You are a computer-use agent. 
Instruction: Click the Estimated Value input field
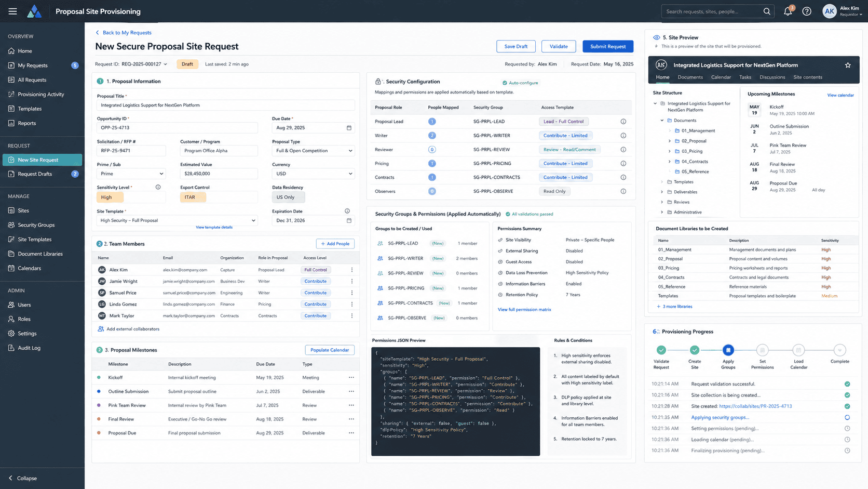pos(219,174)
